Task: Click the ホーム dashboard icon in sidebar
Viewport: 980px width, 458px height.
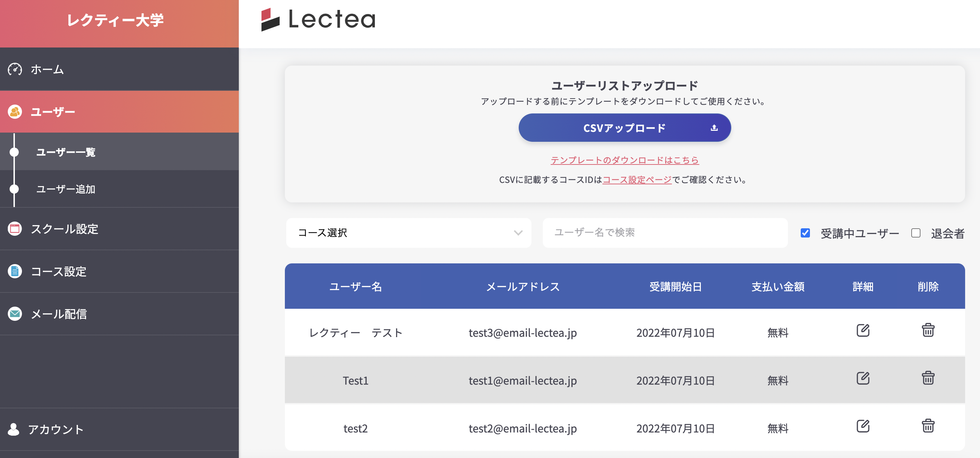Action: tap(15, 69)
